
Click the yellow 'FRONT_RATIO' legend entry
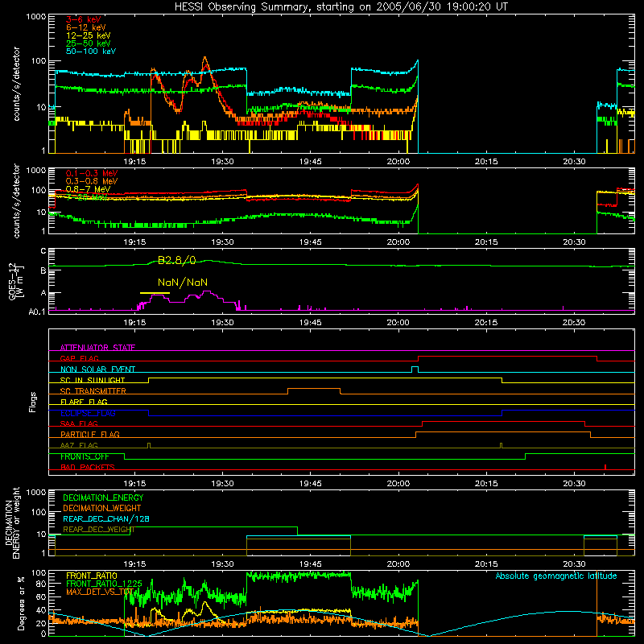click(x=92, y=576)
